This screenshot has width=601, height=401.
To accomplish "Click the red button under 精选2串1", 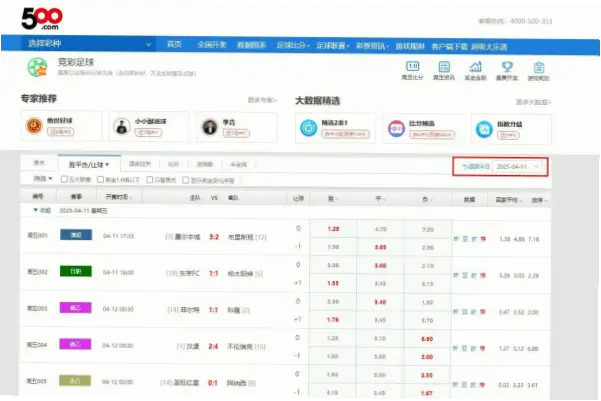I will (346, 134).
